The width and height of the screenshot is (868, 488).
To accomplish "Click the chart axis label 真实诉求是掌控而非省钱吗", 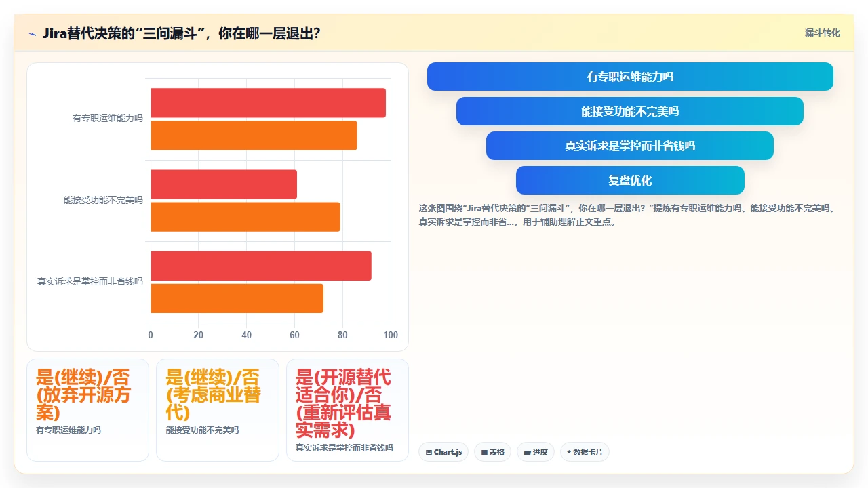I will tap(90, 282).
